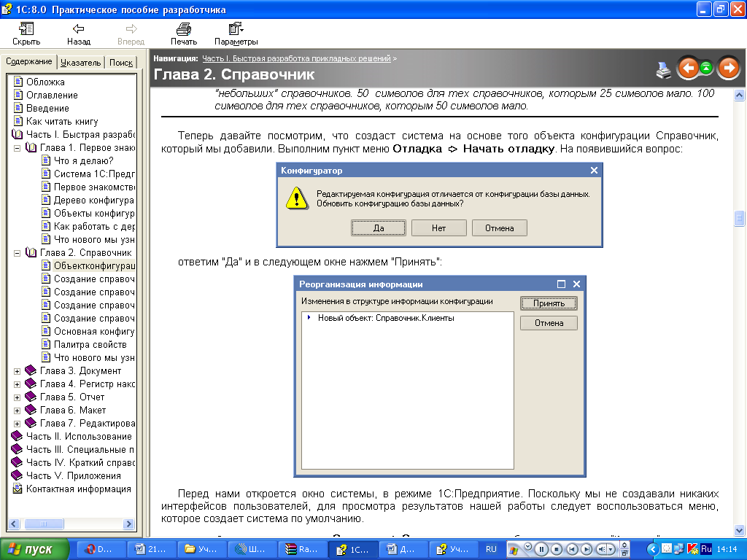Click the closed book icon of Глава 5
This screenshot has height=560, width=747.
pyautogui.click(x=31, y=396)
